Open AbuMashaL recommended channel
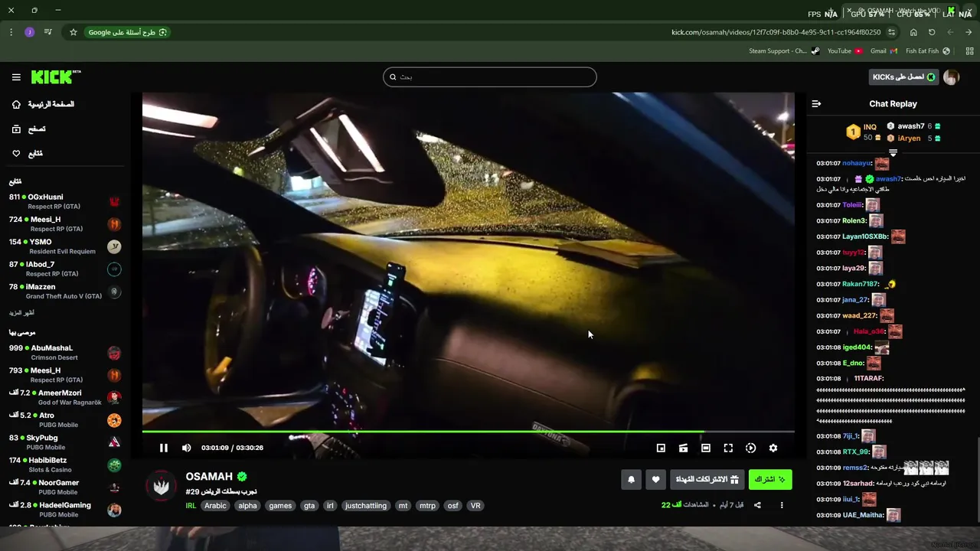 (65, 352)
